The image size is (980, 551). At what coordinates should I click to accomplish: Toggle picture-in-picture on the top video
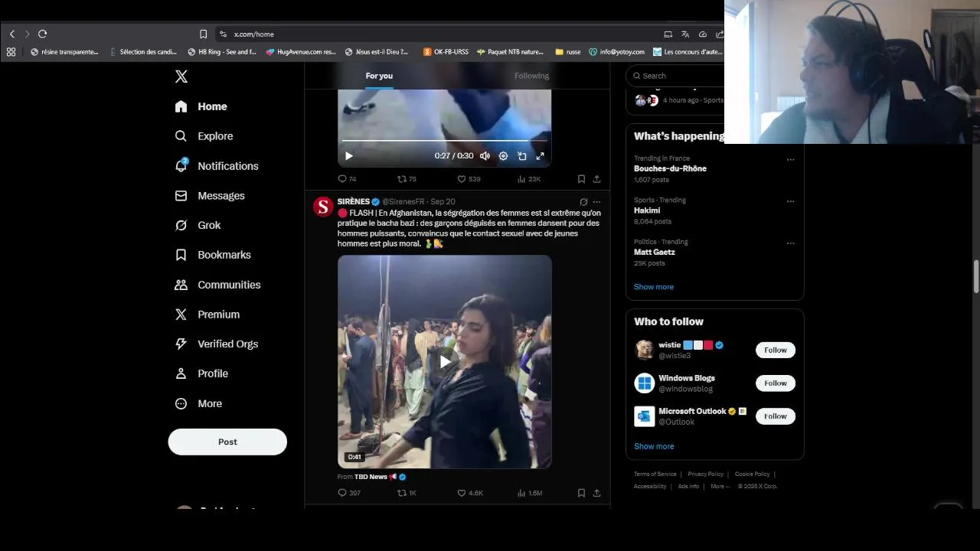tap(521, 156)
